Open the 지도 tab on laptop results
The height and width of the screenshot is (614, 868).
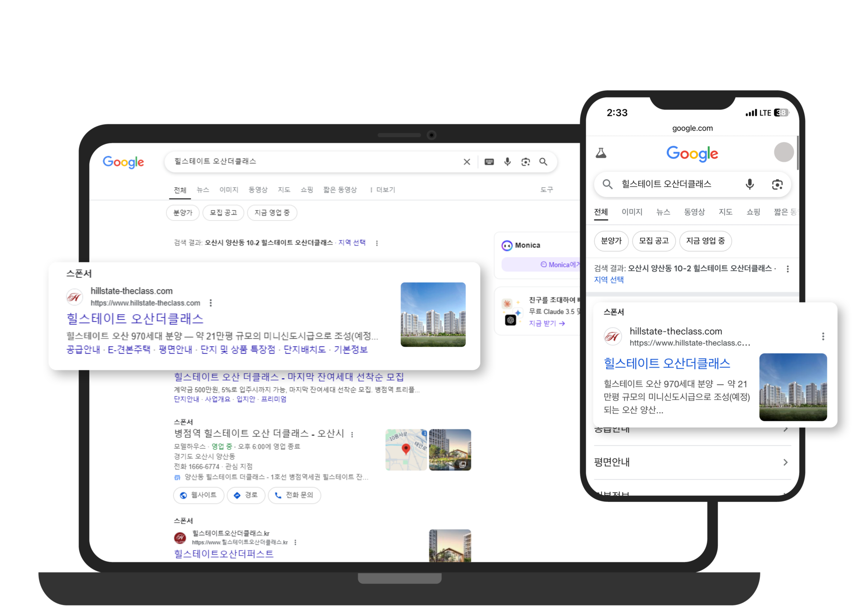284,190
